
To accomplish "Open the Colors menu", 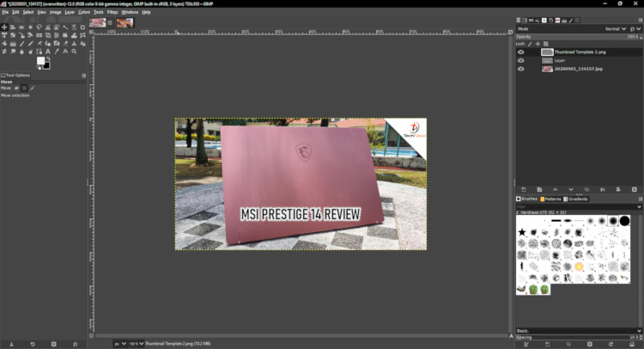I will coord(84,12).
